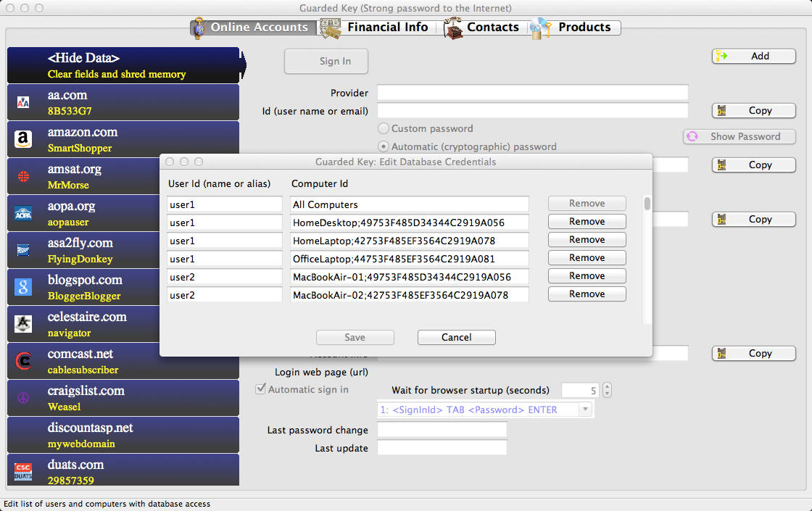Viewport: 812px width, 511px height.
Task: Click the telephone icon on Contacts tab
Action: 453,28
